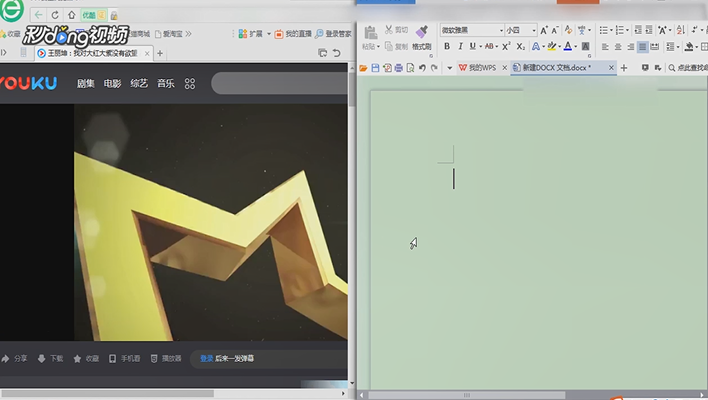Go back using browser back arrow
The width and height of the screenshot is (708, 400).
pyautogui.click(x=38, y=15)
